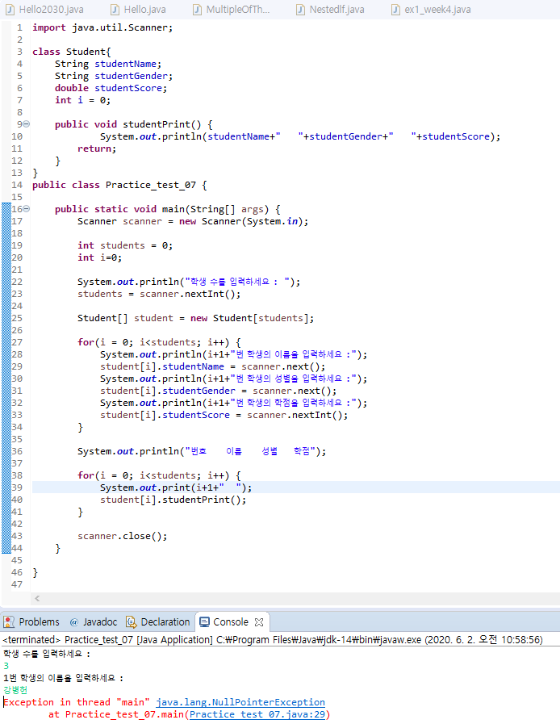The width and height of the screenshot is (560, 728).
Task: Switch to the NestedIf.java tab
Action: 336,10
